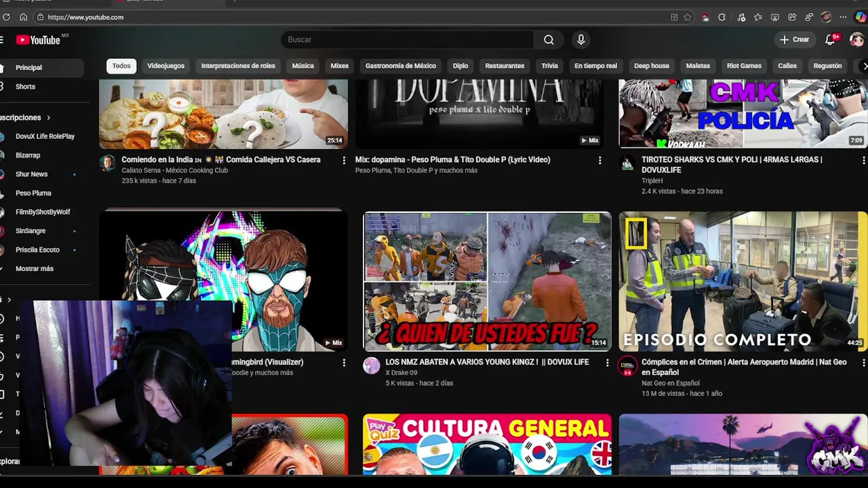The image size is (868, 488).
Task: Open CMK Policía video thumbnail
Action: (743, 114)
